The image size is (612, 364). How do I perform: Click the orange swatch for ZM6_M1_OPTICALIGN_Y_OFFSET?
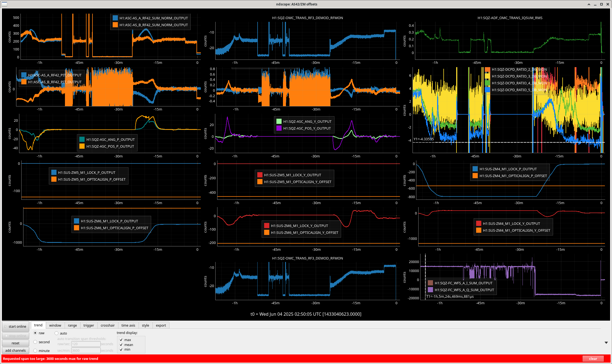coord(267,232)
